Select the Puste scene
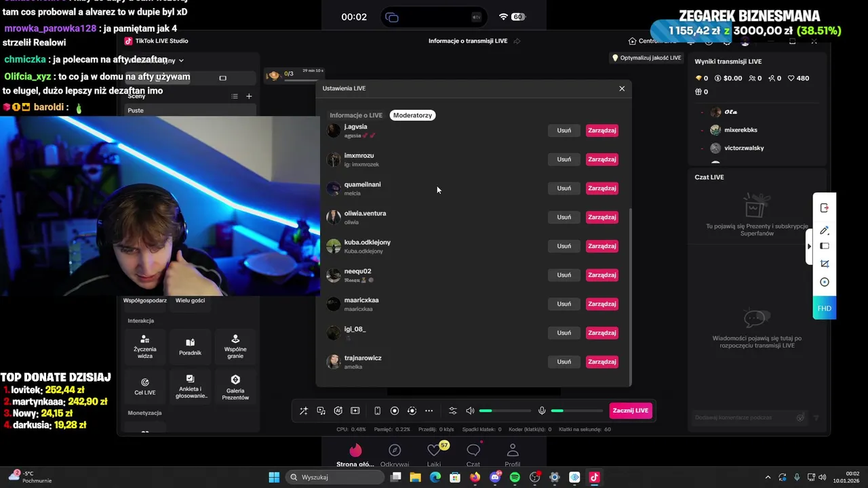Viewport: 868px width, 488px height. [190, 110]
